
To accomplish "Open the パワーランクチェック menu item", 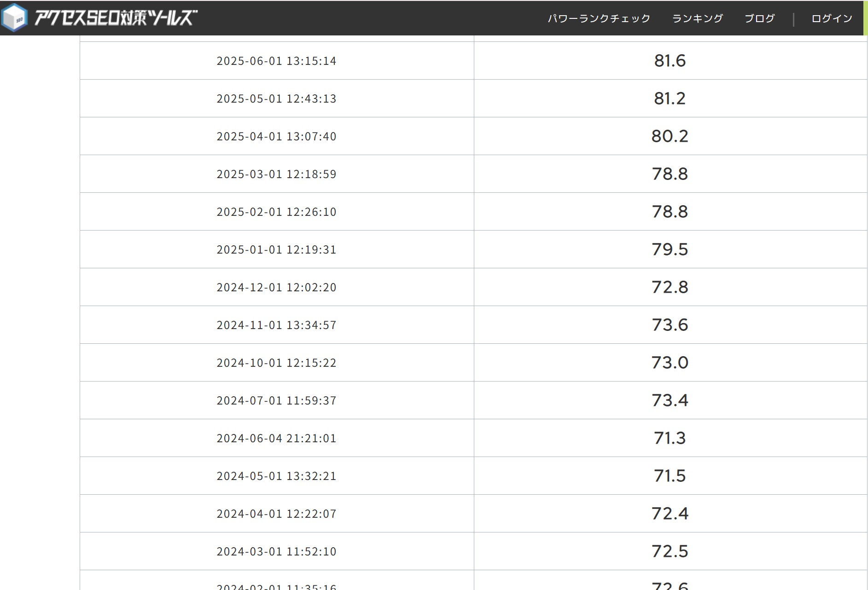I will pyautogui.click(x=599, y=18).
